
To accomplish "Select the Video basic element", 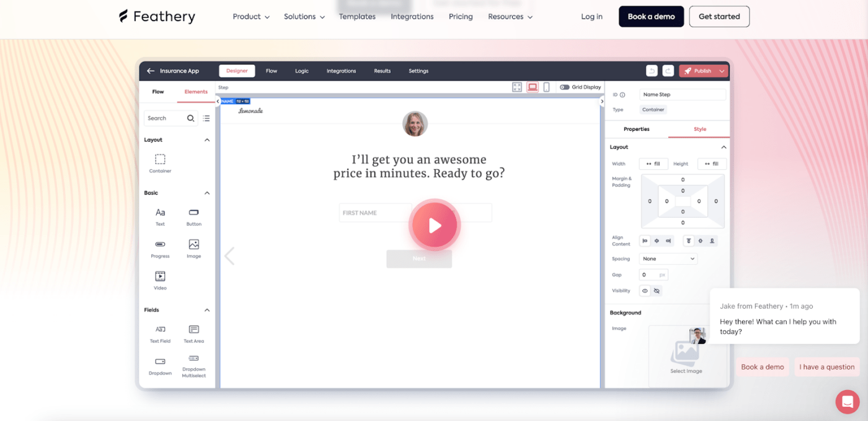I will tap(160, 280).
